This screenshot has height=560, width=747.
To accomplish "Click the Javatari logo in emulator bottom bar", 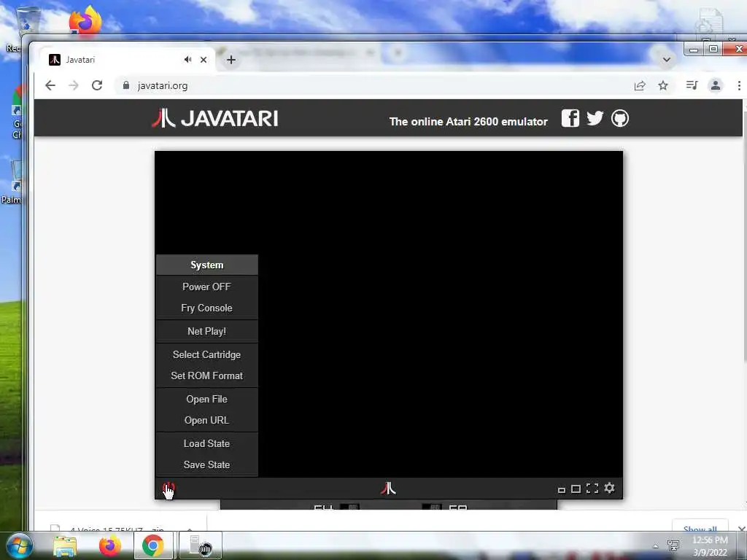I will point(388,488).
